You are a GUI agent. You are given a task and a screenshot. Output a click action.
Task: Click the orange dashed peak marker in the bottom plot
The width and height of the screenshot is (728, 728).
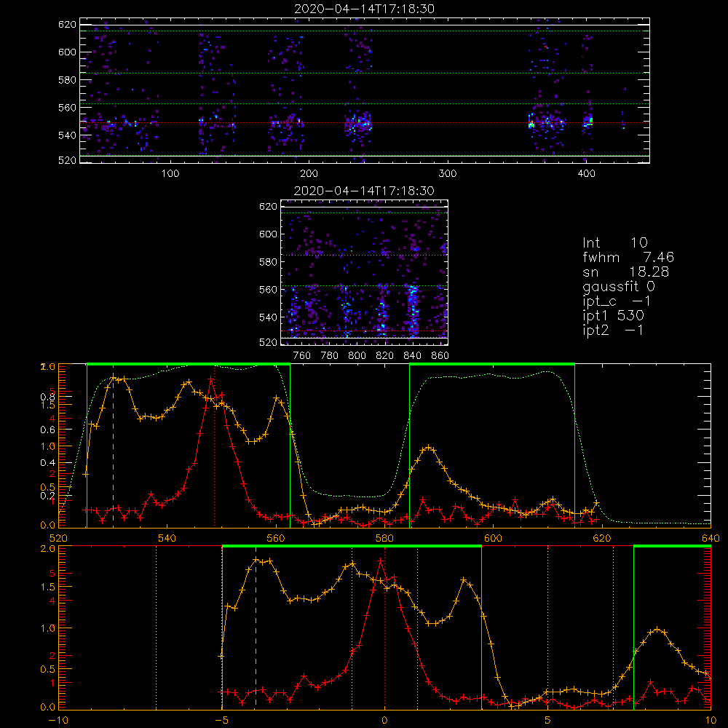point(256,635)
